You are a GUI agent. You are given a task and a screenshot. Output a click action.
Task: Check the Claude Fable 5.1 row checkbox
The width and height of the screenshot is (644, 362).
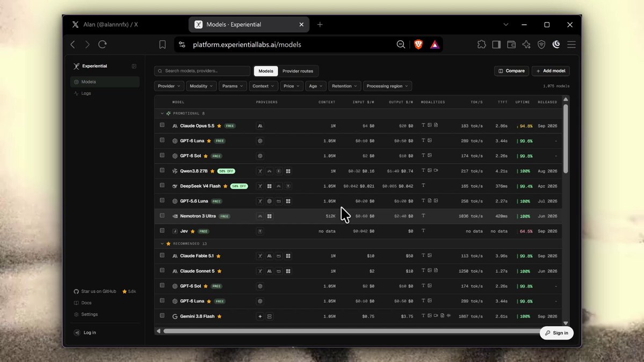162,256
